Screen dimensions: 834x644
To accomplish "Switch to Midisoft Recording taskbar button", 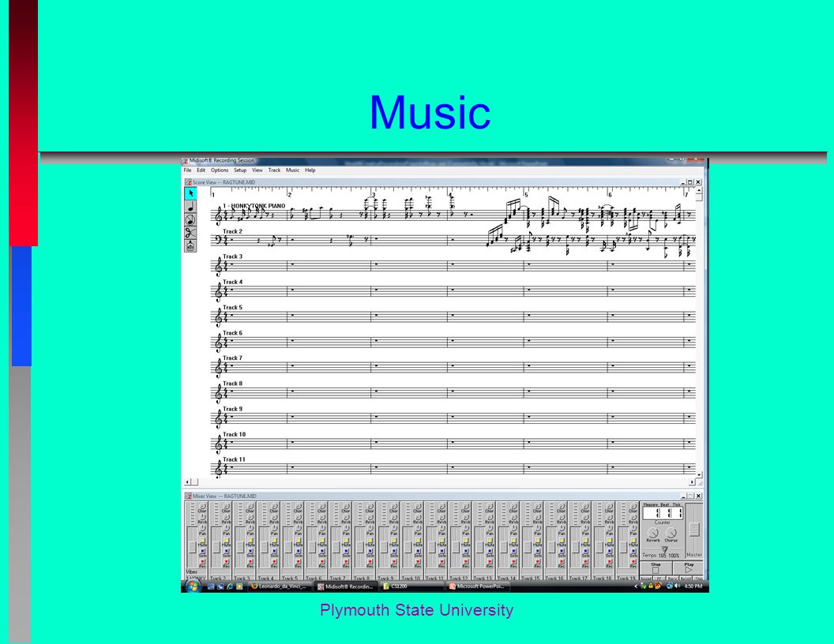I will tap(346, 586).
